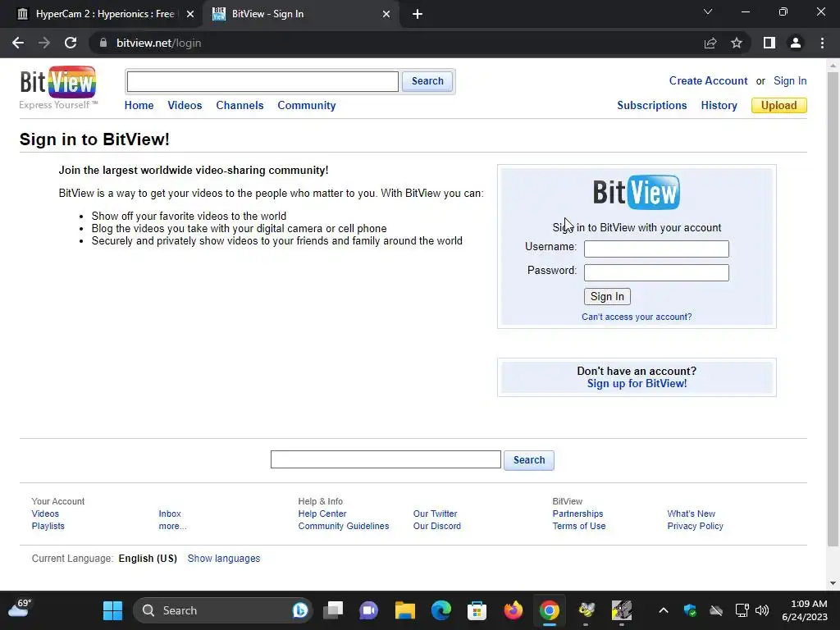
Task: Expand hidden system tray icons chevron
Action: [663, 610]
